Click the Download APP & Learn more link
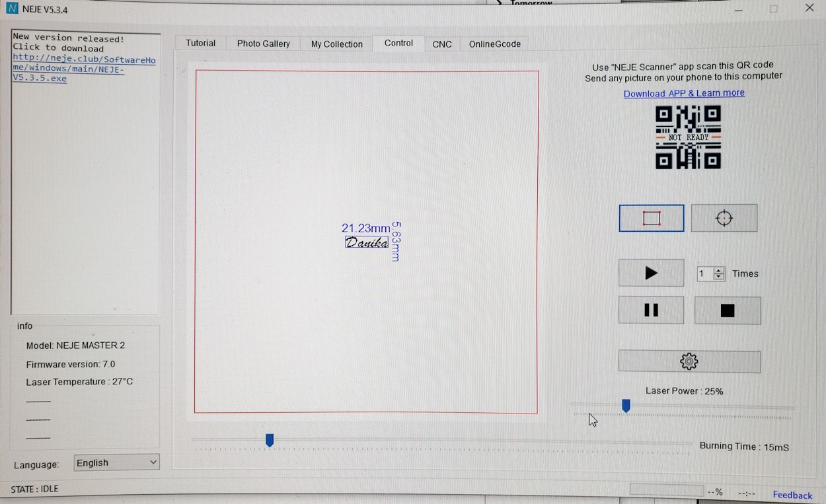826x504 pixels. coord(684,93)
